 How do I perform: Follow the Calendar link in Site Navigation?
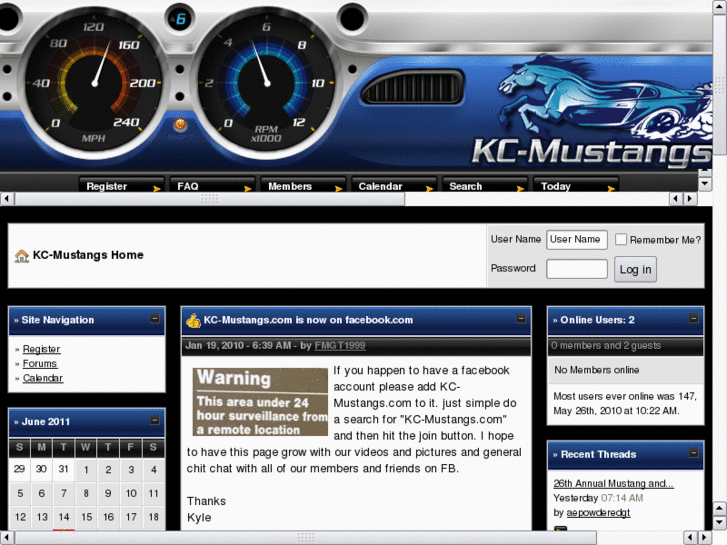[43, 378]
